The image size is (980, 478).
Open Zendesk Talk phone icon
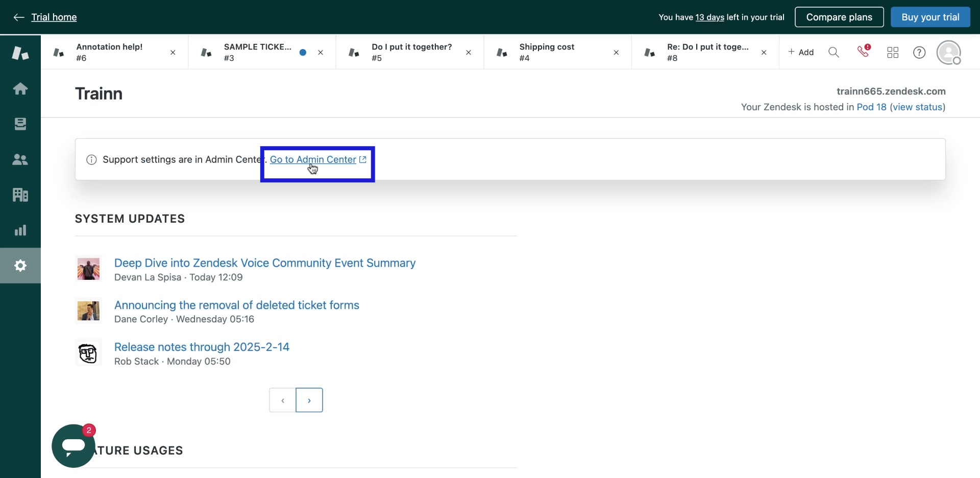(863, 52)
